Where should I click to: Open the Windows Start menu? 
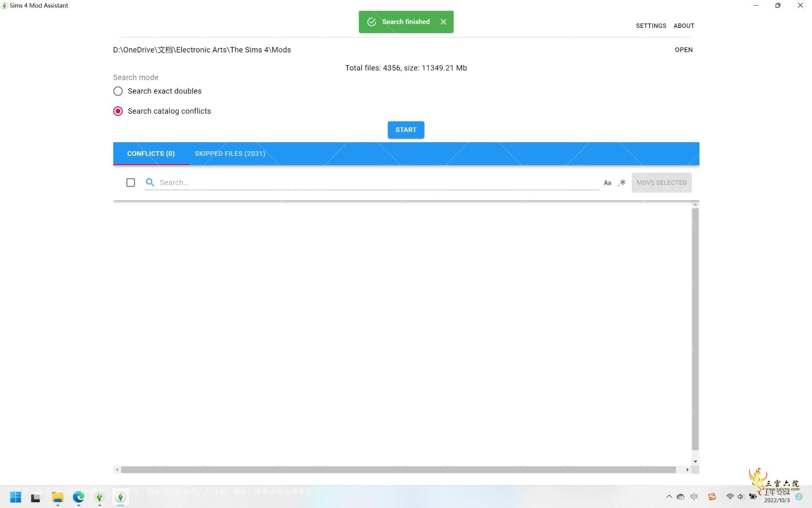pos(16,497)
